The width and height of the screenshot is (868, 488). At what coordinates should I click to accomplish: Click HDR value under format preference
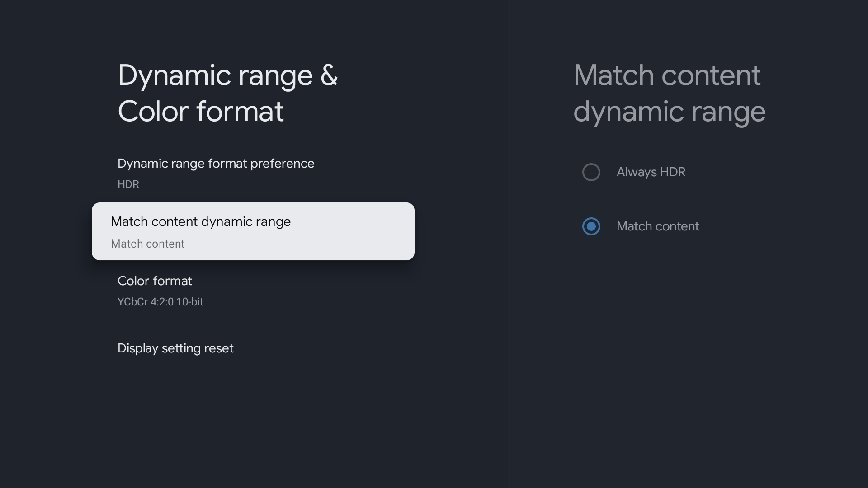coord(128,184)
